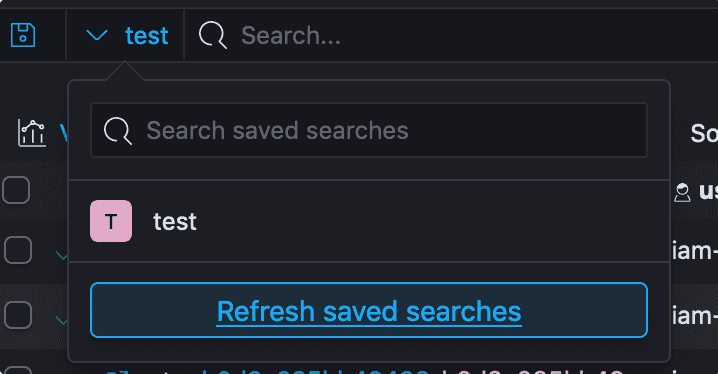718x374 pixels.
Task: Open the chart visualization icon at left
Action: [32, 133]
